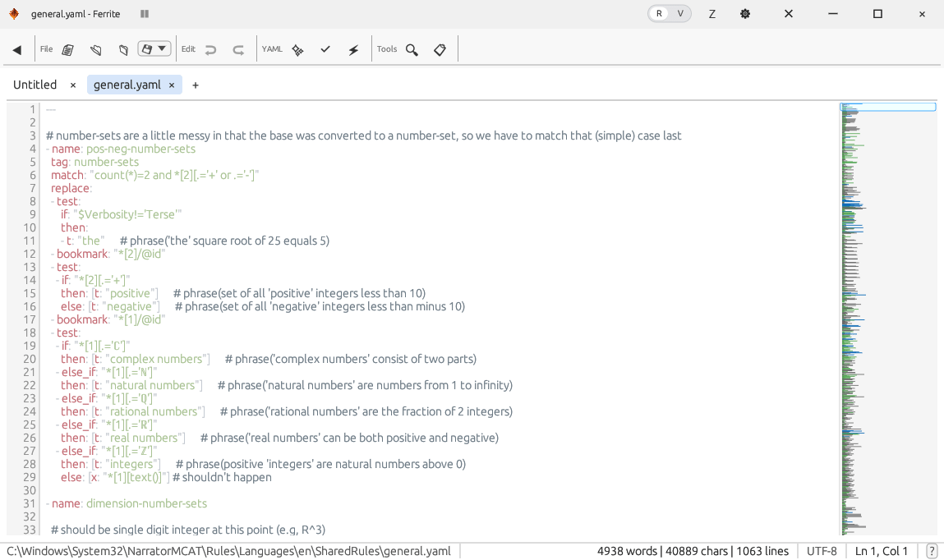Click the lightning bolt YAML icon

coord(353,50)
